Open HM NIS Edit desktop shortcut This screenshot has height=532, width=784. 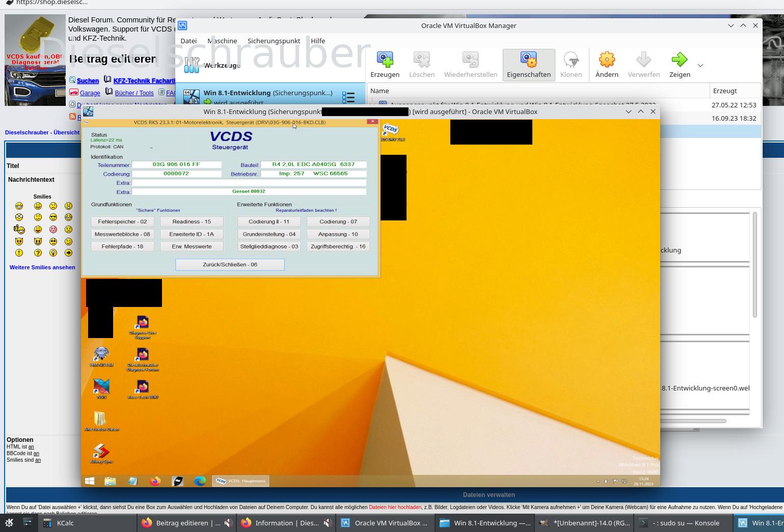[101, 356]
